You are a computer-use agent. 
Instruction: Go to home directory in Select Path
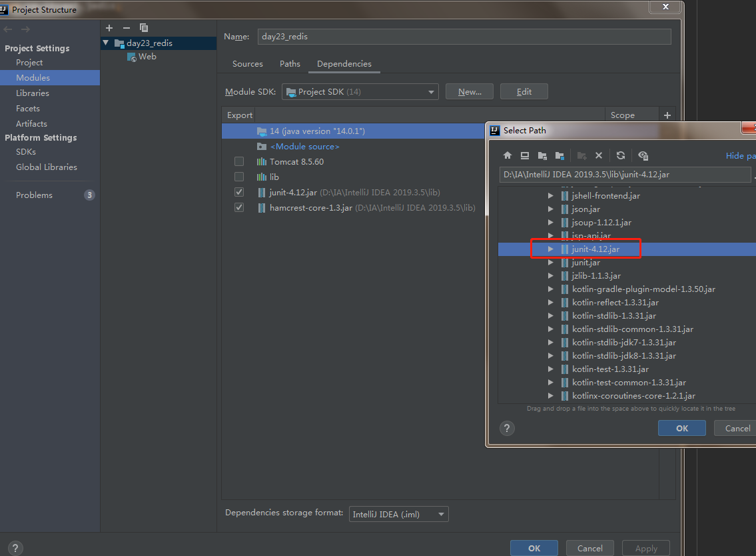(507, 155)
